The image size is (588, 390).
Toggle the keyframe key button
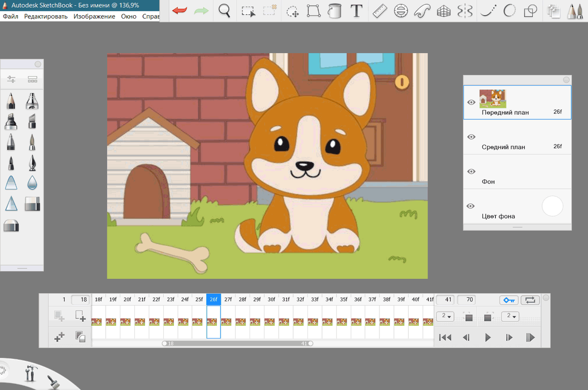[509, 300]
